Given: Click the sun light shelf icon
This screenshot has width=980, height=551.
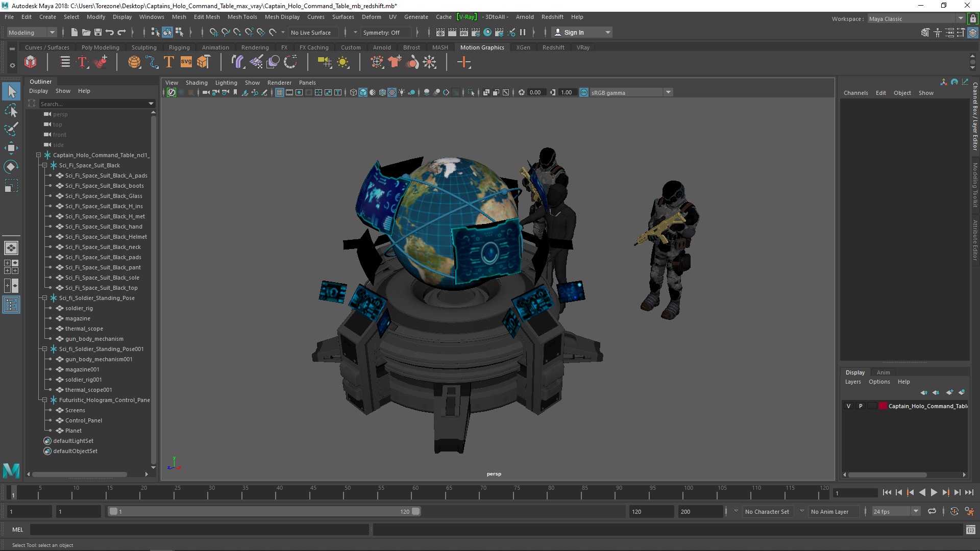Looking at the screenshot, I should tap(343, 62).
